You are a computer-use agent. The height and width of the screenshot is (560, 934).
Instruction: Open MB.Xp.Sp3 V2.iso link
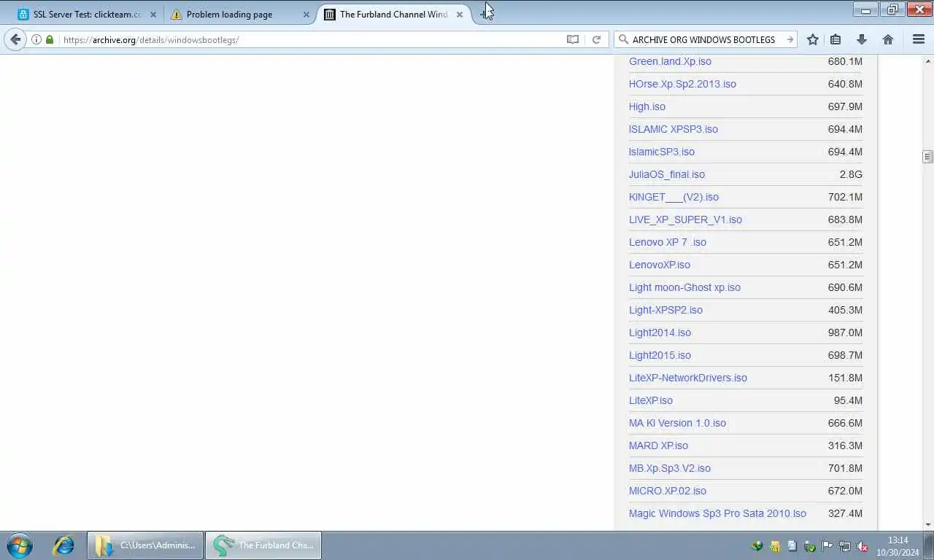click(670, 468)
